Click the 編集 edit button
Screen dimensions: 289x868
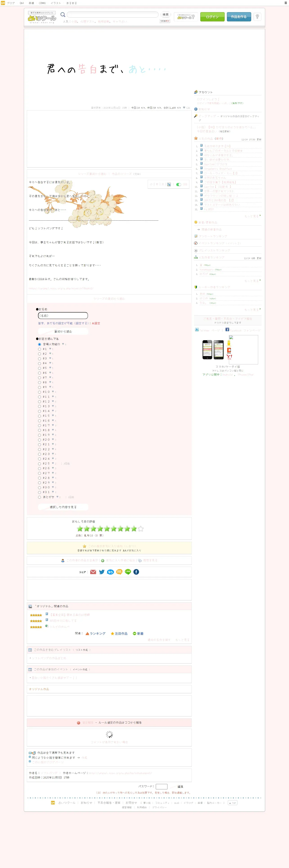(180, 787)
